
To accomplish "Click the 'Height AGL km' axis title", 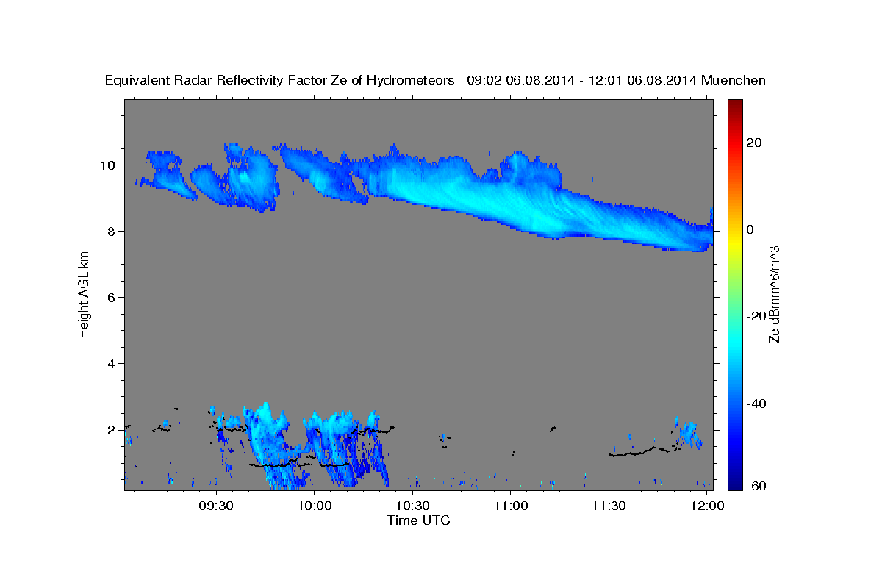I will pos(84,293).
